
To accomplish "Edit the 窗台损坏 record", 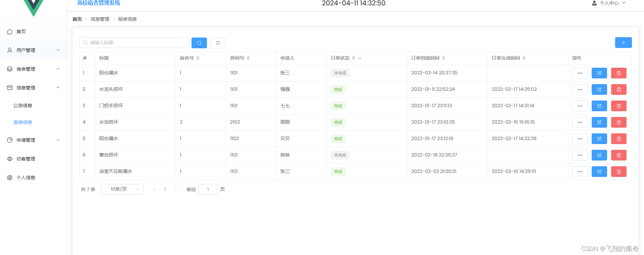I will pyautogui.click(x=599, y=155).
